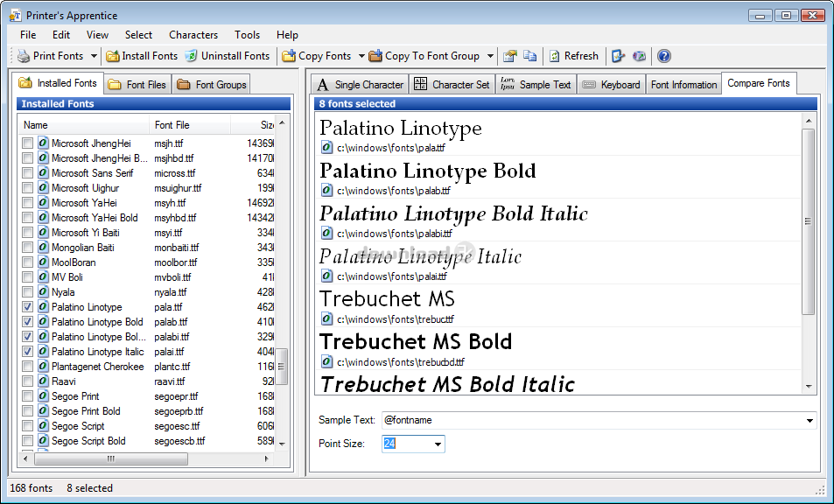Click the font properties icon left of the copy icon

tap(510, 56)
